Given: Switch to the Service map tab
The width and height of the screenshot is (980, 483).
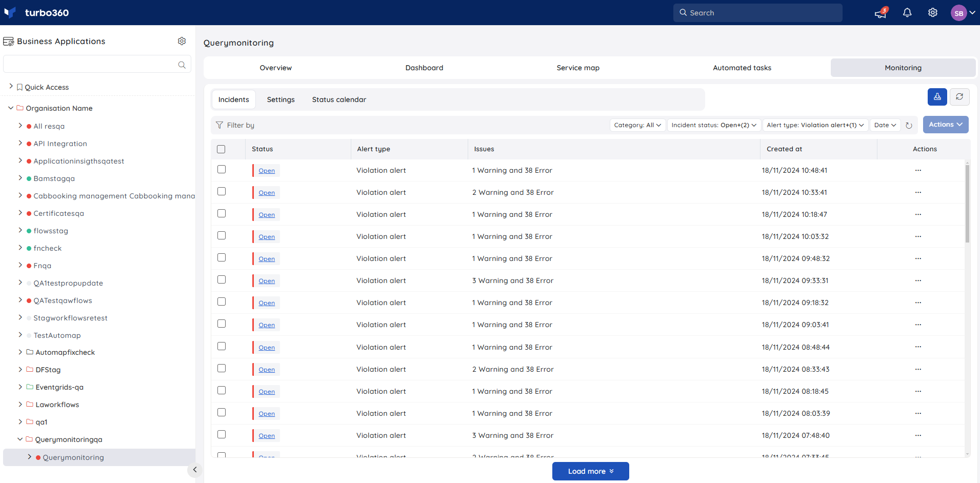Looking at the screenshot, I should click(x=578, y=68).
